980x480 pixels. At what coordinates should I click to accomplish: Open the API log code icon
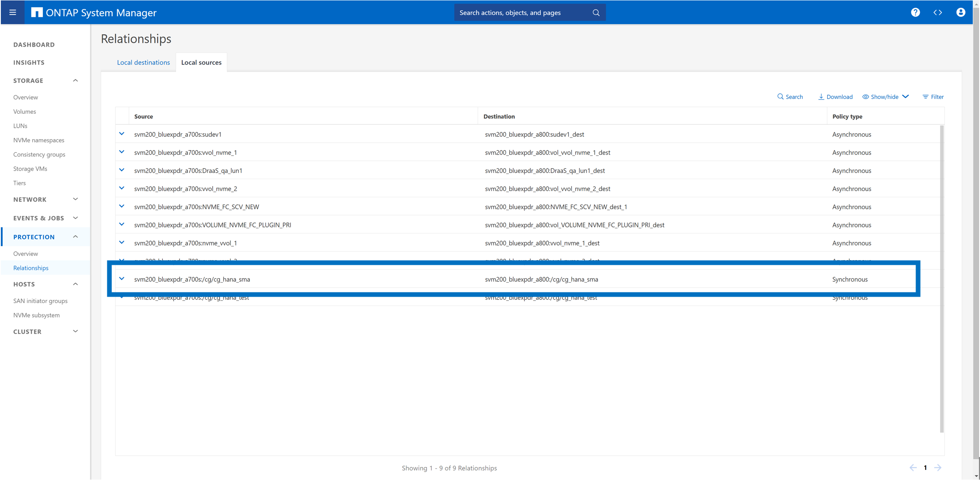[938, 12]
